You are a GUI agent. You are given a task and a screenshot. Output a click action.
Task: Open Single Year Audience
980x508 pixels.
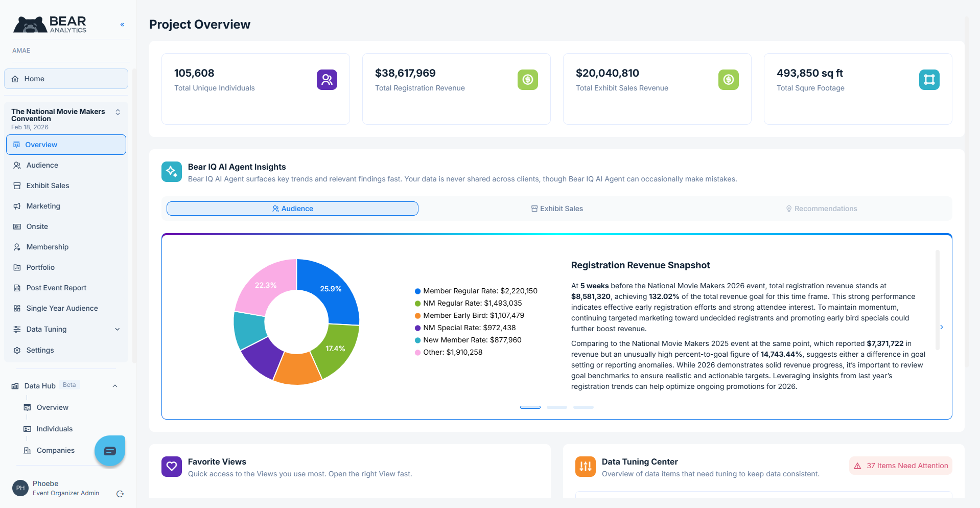point(66,308)
